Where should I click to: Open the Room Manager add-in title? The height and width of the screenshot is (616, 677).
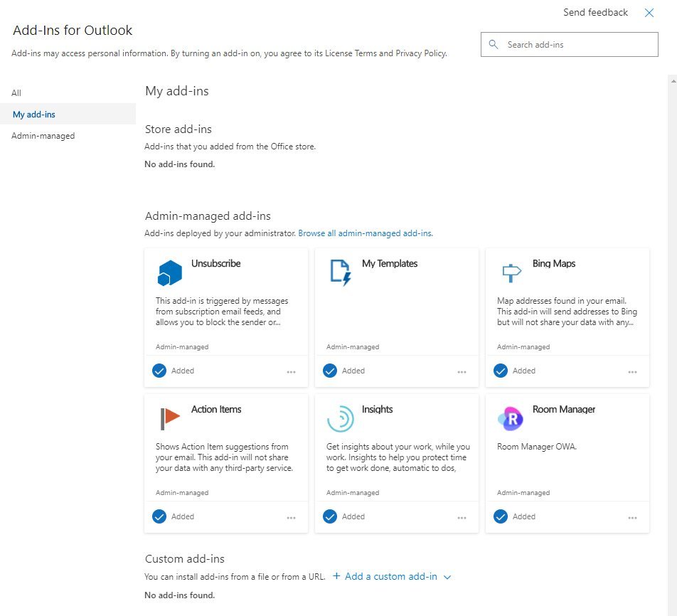pos(564,408)
